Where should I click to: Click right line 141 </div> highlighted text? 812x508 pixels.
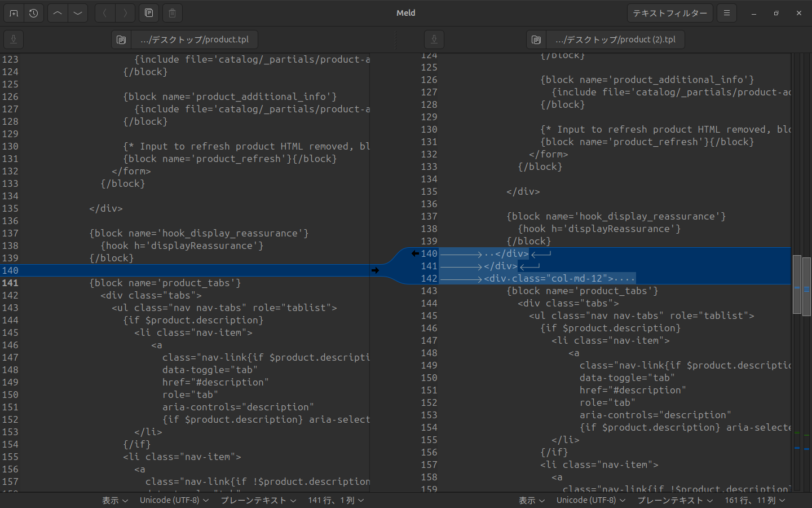(x=501, y=266)
